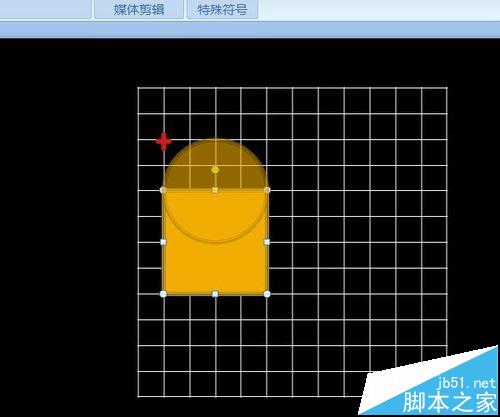Open the 媒体剪辑 ribbon group
The width and height of the screenshot is (500, 417).
(x=139, y=9)
